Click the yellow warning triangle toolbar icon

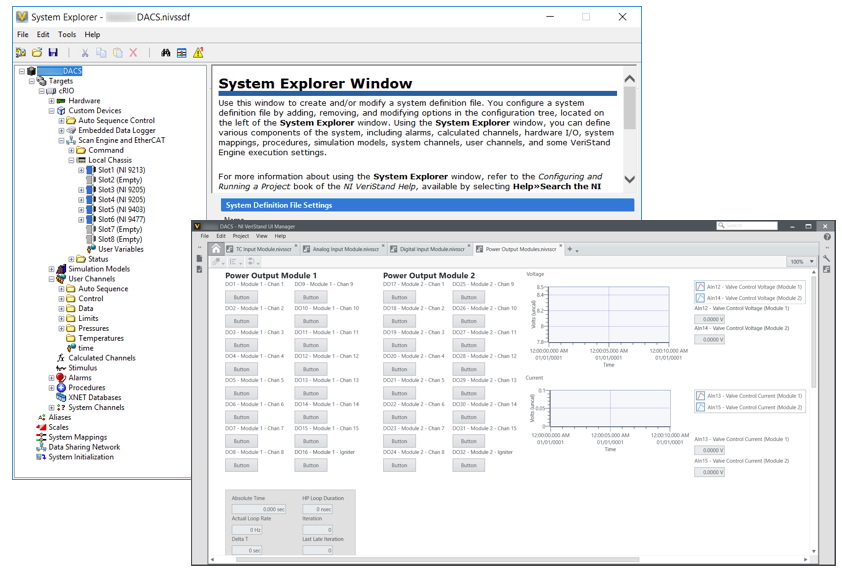click(198, 53)
